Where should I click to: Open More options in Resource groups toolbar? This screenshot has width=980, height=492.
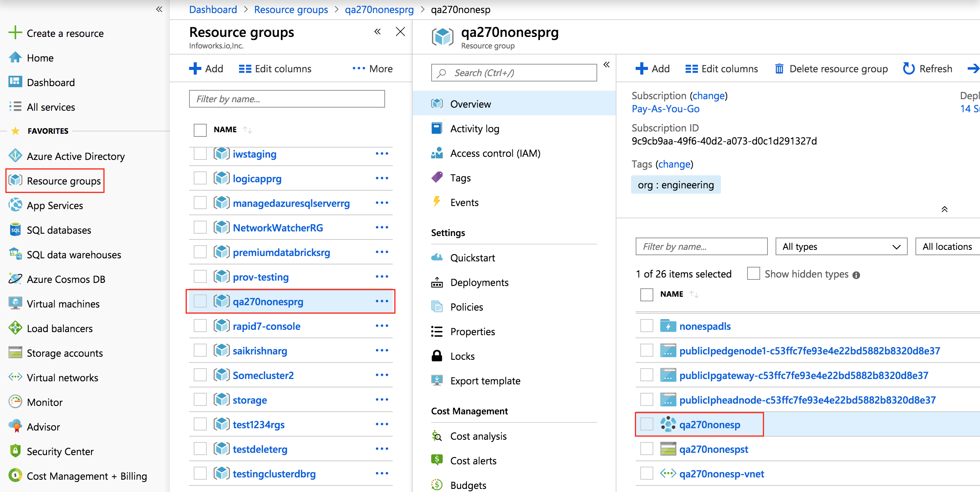coord(372,69)
